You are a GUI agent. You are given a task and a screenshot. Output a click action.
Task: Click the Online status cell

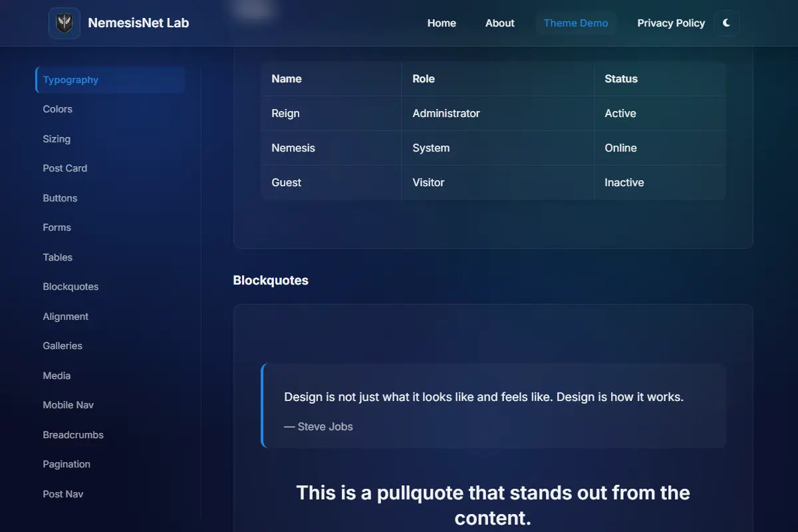click(660, 148)
